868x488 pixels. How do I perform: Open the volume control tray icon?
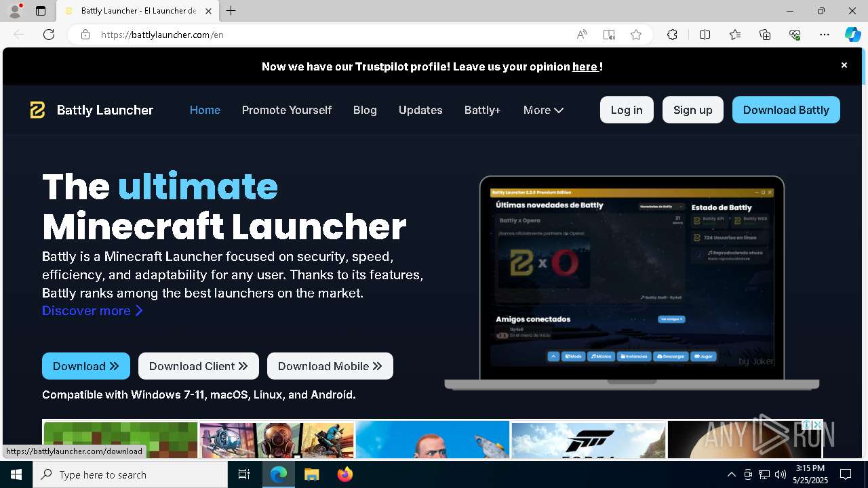781,474
